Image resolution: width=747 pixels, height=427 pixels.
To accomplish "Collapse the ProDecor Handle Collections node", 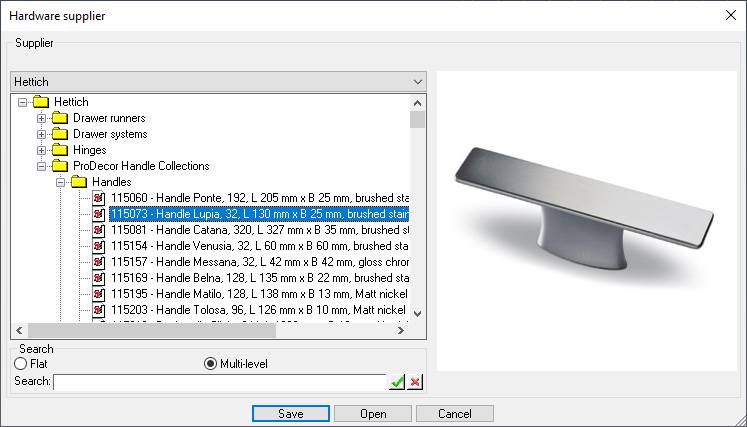I will coord(42,166).
